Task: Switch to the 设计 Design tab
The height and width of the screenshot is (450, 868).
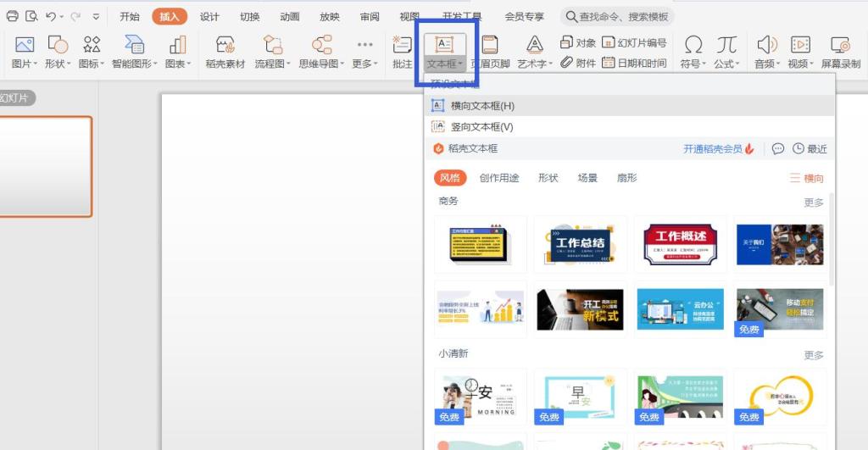Action: click(209, 17)
